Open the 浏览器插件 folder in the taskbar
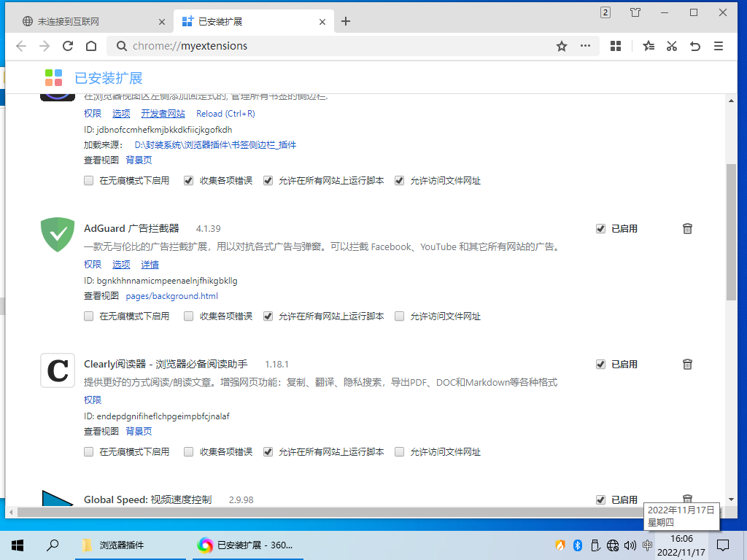747x560 pixels. click(131, 545)
